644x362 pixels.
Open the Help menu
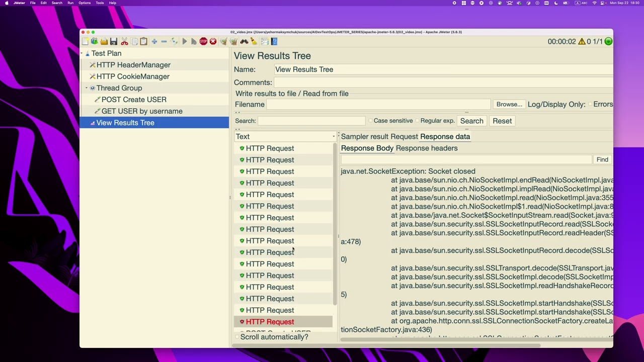pyautogui.click(x=113, y=3)
